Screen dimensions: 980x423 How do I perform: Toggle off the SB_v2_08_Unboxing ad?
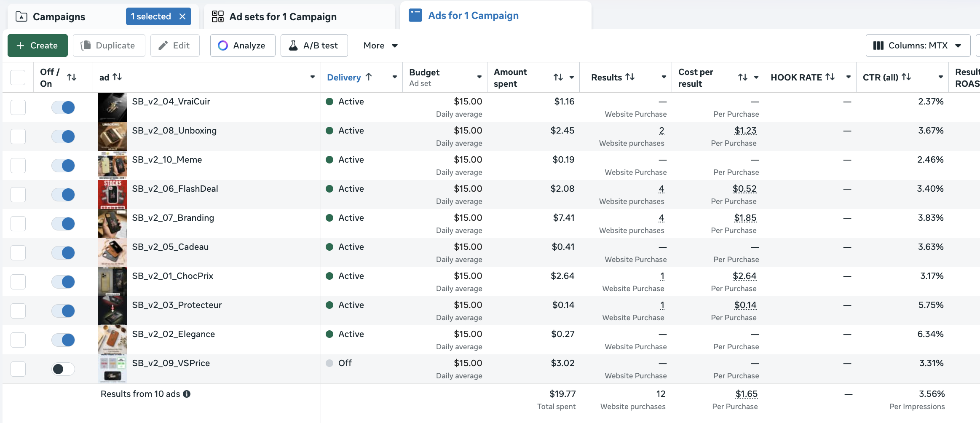(63, 137)
